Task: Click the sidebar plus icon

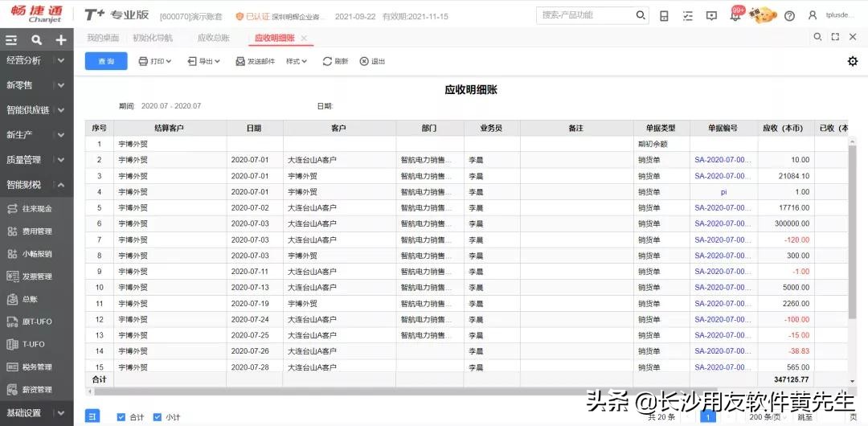Action: pos(60,39)
